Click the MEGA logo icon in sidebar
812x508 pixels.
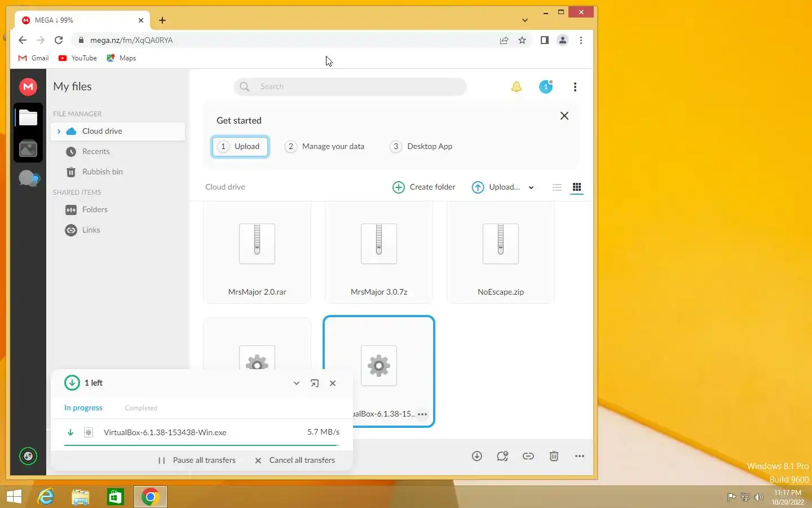pos(28,86)
